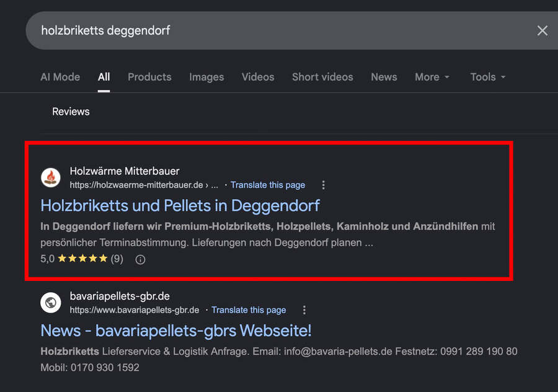558x392 pixels.
Task: Open Holzbriketts und Pellets in Deggendorf result
Action: [x=180, y=206]
